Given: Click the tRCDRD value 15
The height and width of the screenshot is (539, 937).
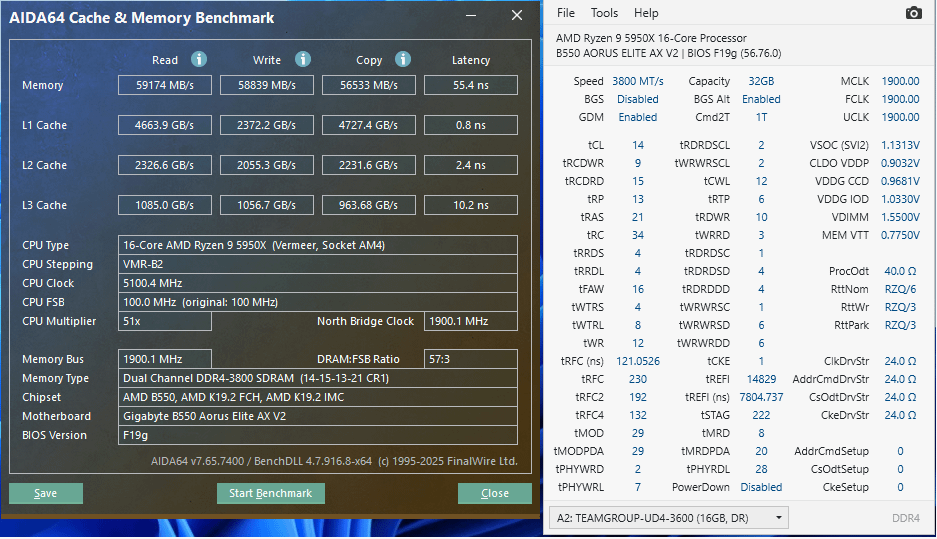Looking at the screenshot, I should 638,181.
